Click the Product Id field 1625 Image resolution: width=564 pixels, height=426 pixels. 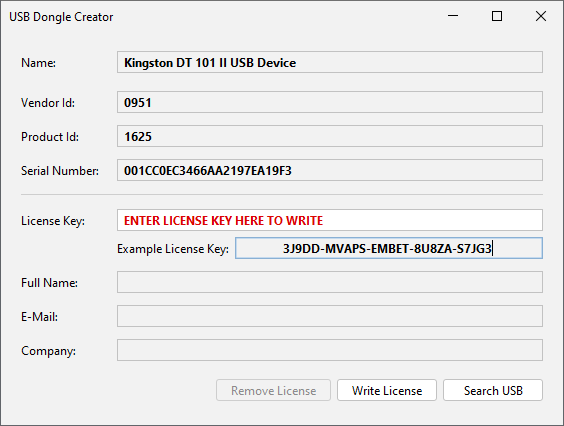tap(330, 136)
